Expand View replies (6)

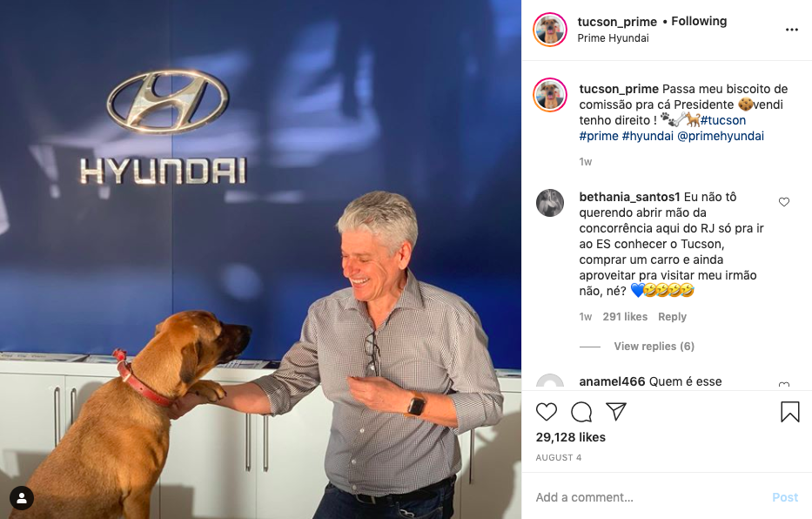coord(654,346)
